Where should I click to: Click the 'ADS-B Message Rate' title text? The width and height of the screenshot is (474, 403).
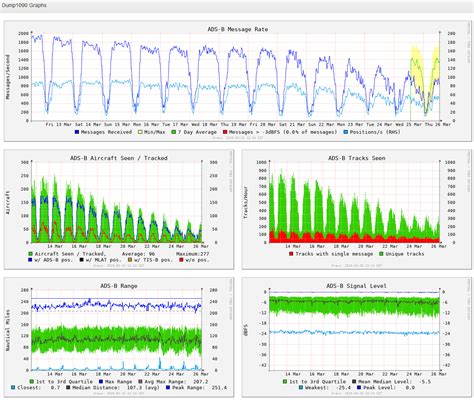tap(238, 29)
